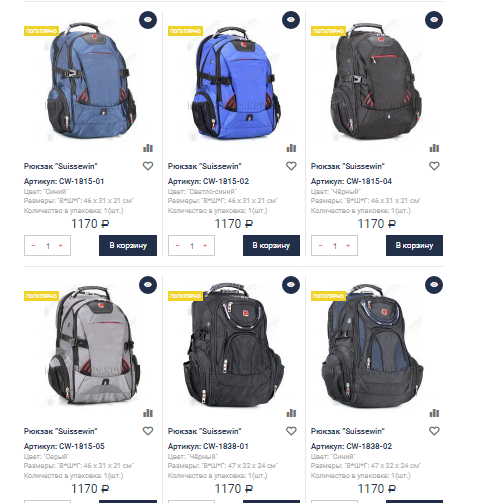Open quick view for backpack CW-1815-02
The height and width of the screenshot is (503, 479).
coord(291,20)
